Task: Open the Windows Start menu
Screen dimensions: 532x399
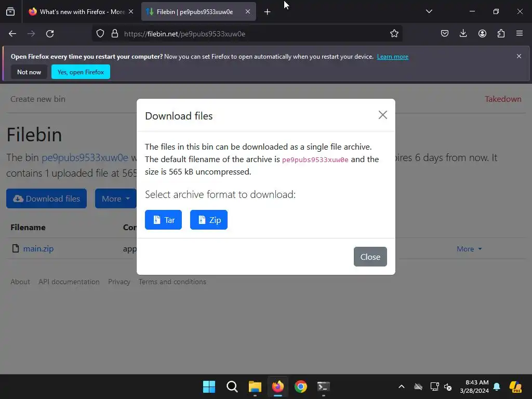Action: (209, 387)
